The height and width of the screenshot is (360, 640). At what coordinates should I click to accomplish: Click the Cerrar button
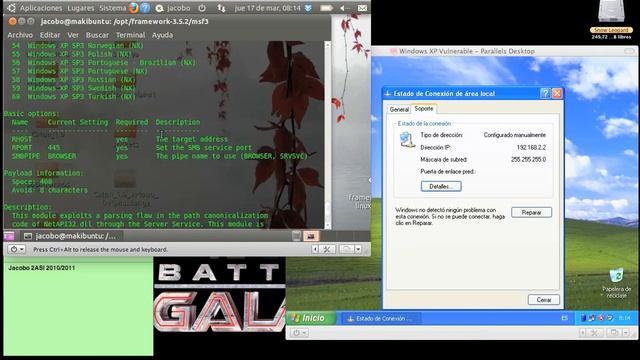pos(544,300)
